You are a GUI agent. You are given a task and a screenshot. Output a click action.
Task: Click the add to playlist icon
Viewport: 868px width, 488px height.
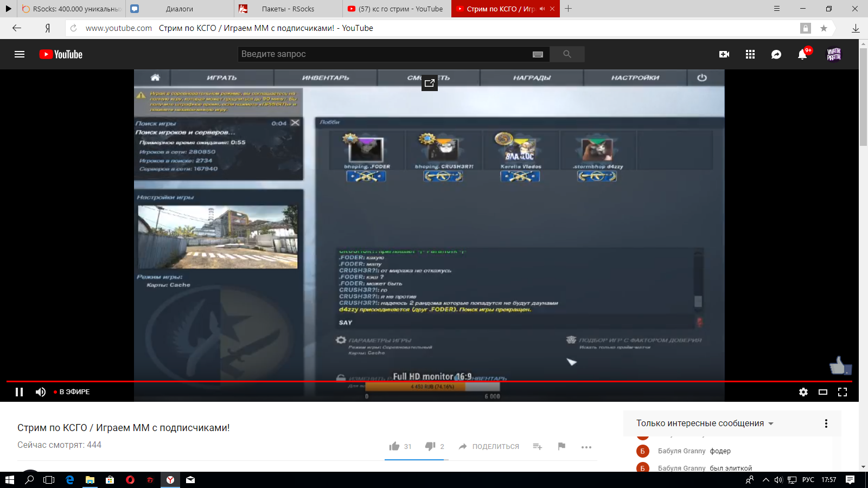(537, 446)
